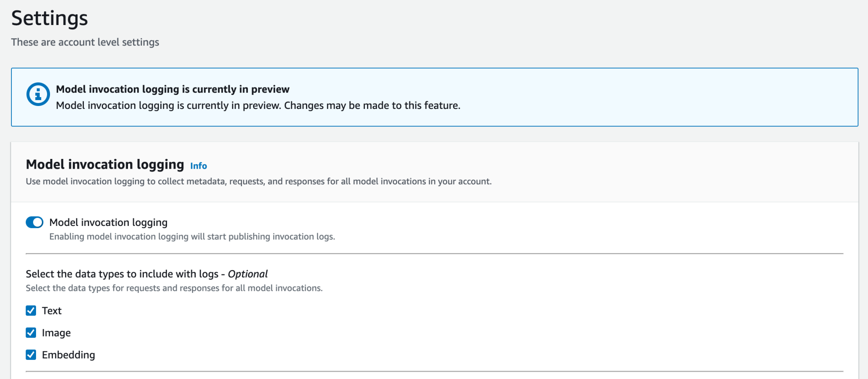868x379 pixels.
Task: Click the 'Changes may be made' banner text
Action: tap(372, 106)
